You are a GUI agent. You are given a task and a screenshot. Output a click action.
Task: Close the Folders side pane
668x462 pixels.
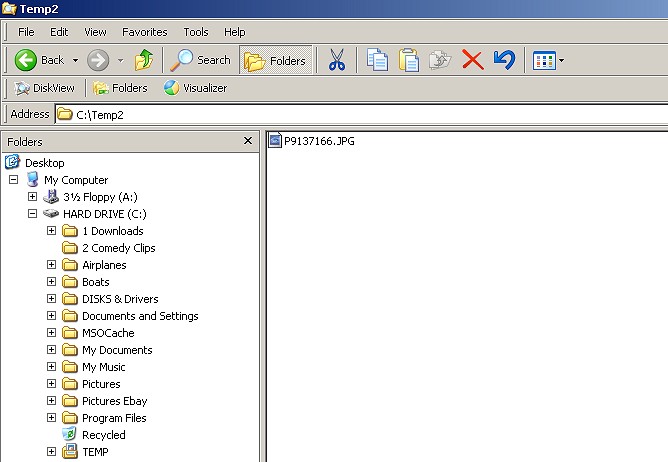[248, 141]
